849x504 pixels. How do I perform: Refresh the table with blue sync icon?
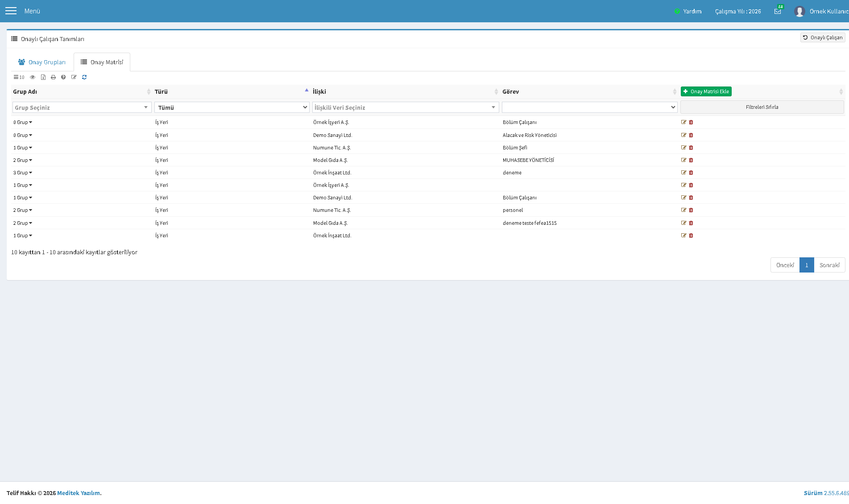point(84,77)
